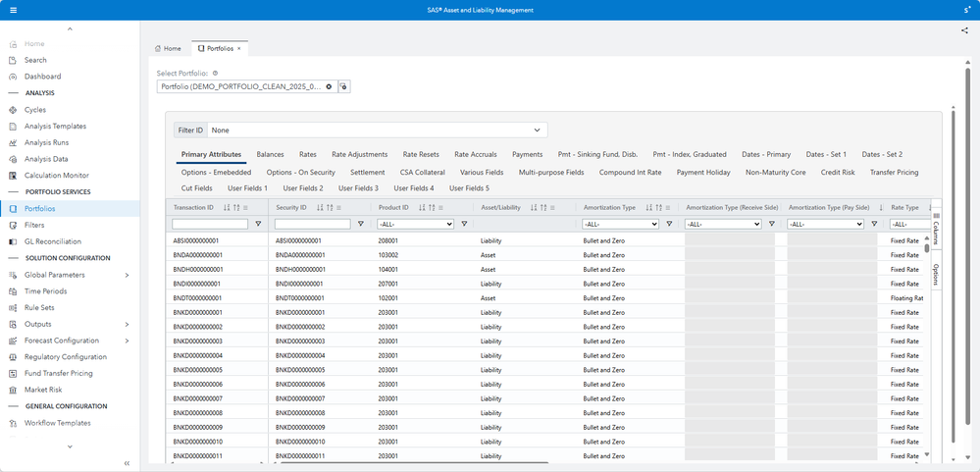Click the Transaction ID filter text box
Viewport: 980px width, 472px height.
click(x=210, y=224)
